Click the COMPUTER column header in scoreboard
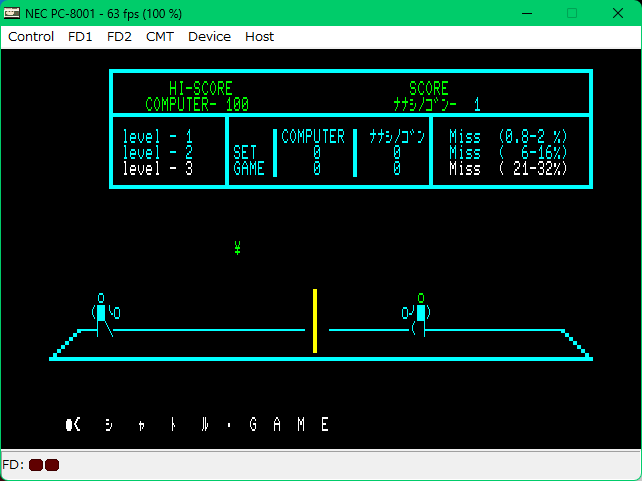 [312, 137]
